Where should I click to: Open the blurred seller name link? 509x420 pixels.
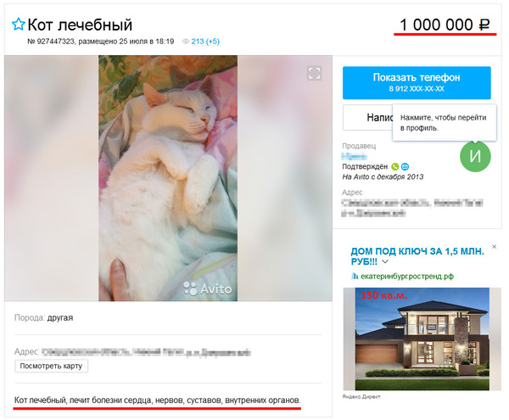tap(354, 157)
